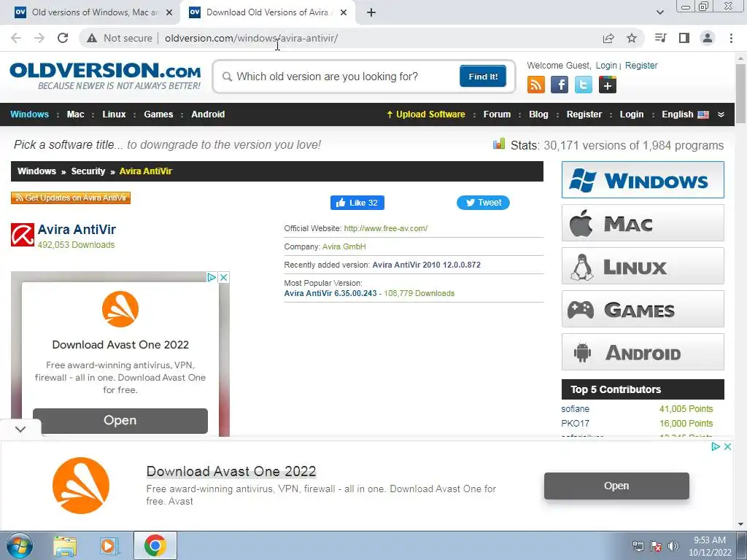Open the Facebook icon in the header

coord(560,85)
